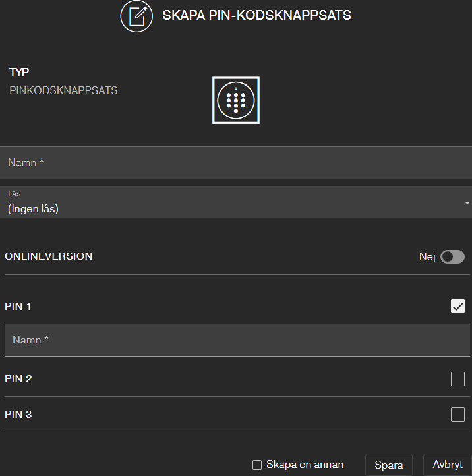Screen dimensions: 472x476
Task: Toggle the Onlineversion switch
Action: click(x=452, y=257)
